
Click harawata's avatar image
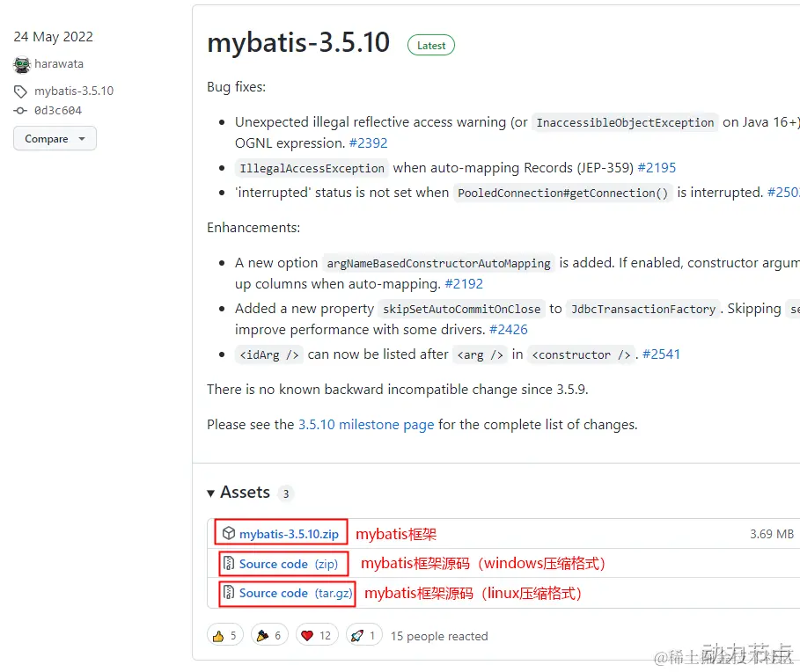(22, 64)
